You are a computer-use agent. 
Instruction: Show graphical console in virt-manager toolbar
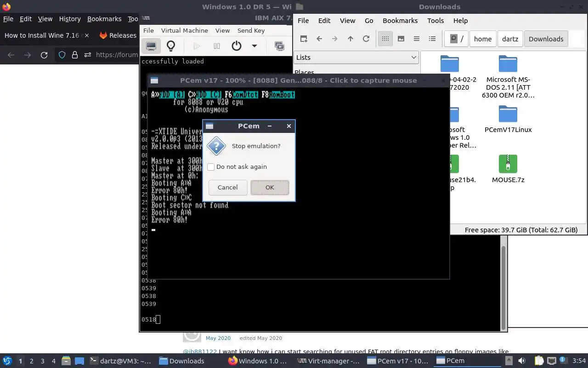point(151,46)
